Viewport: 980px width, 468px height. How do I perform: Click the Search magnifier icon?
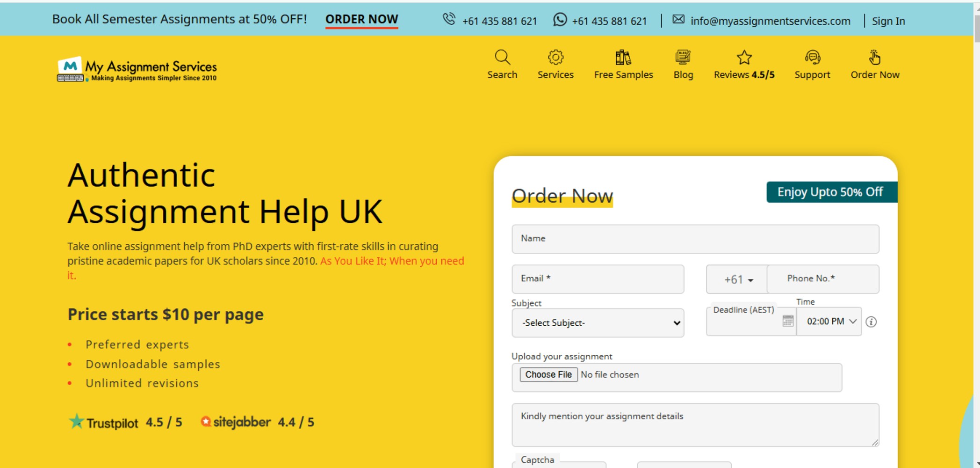coord(502,58)
